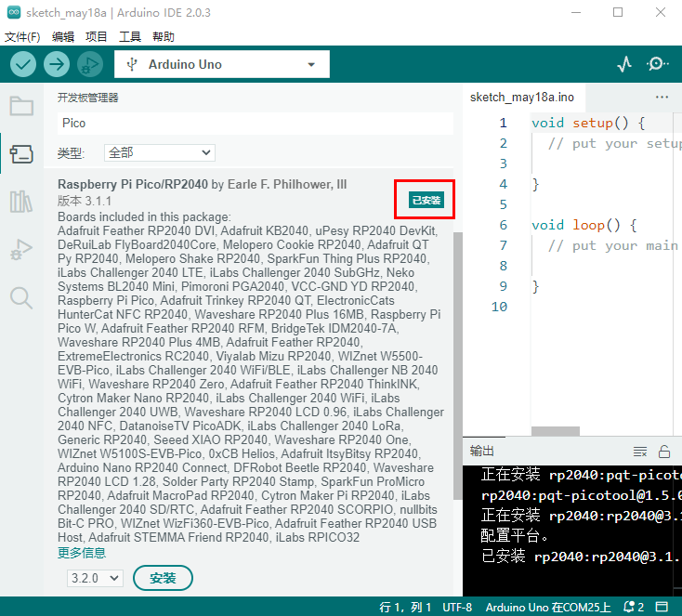The width and height of the screenshot is (682, 616).
Task: Start the debugger from the toolbar
Action: [90, 64]
